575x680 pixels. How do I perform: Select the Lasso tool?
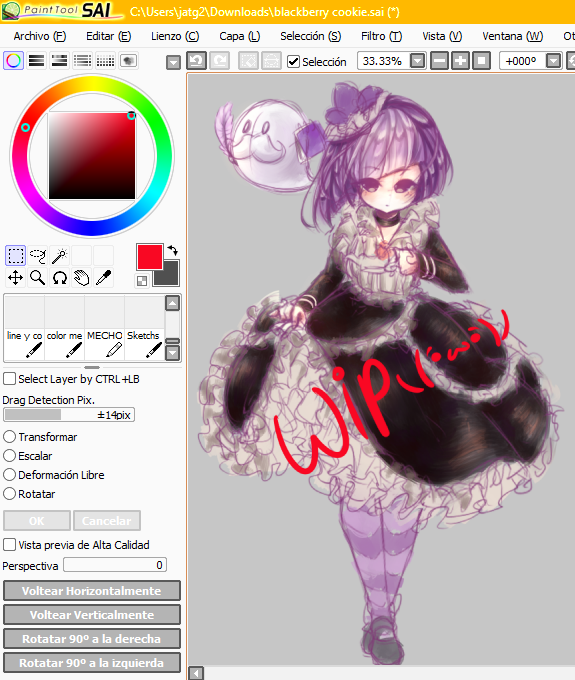pos(38,255)
